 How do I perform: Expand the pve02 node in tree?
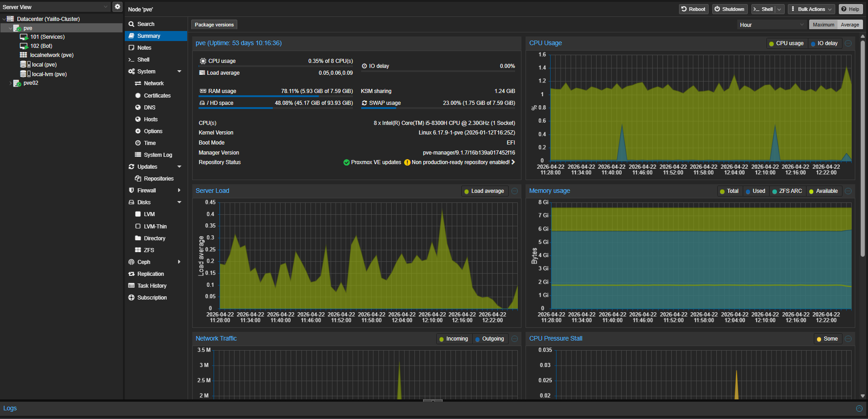point(10,83)
